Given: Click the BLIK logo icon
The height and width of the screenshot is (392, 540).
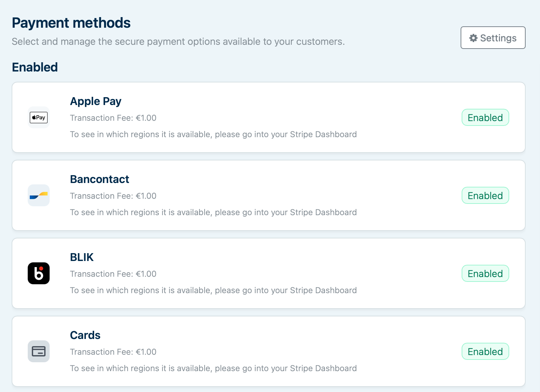Looking at the screenshot, I should click(39, 273).
